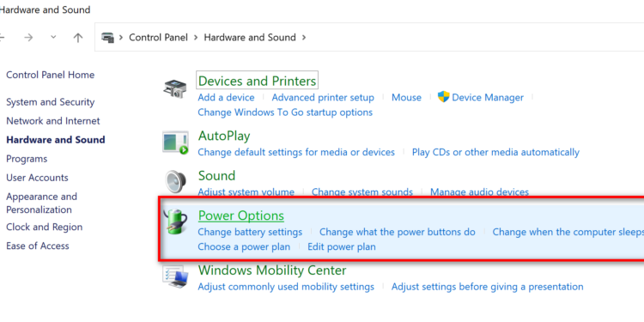644x322 pixels.
Task: Click the shield icon beside Device Manager
Action: (x=443, y=97)
